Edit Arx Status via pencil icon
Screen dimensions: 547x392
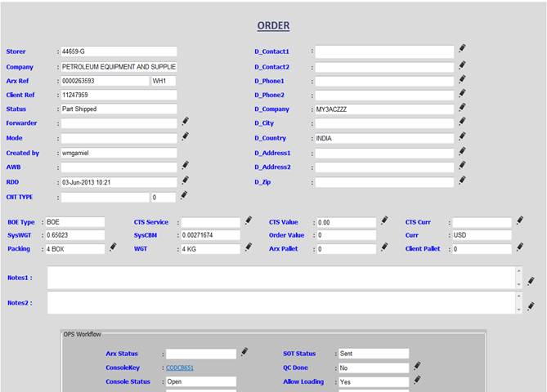coord(244,352)
